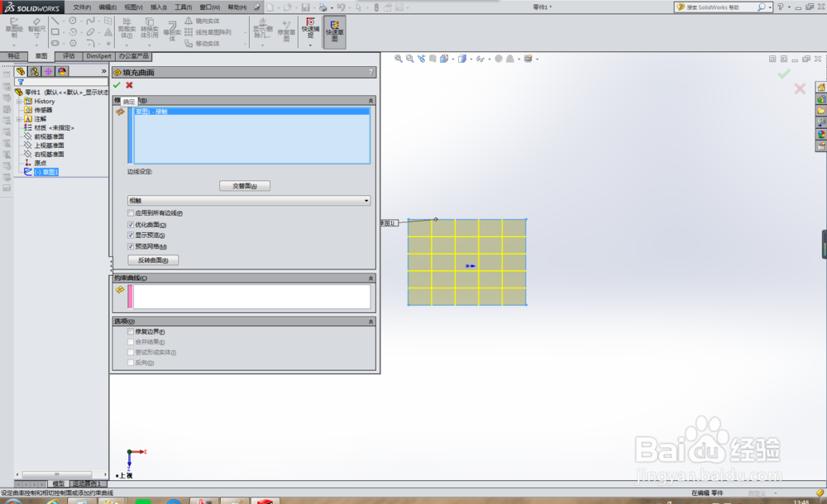Select the Line sketch tool
827x504 pixels.
55,21
